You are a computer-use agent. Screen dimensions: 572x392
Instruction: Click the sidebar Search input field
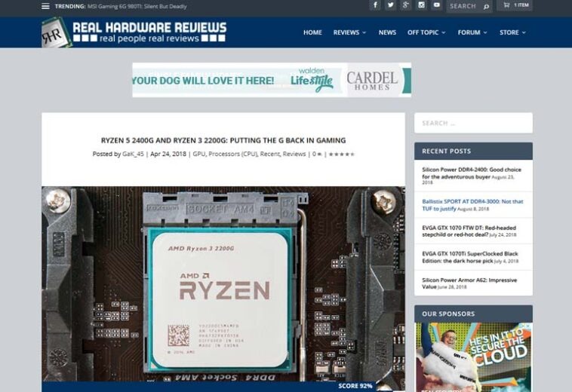(x=473, y=123)
